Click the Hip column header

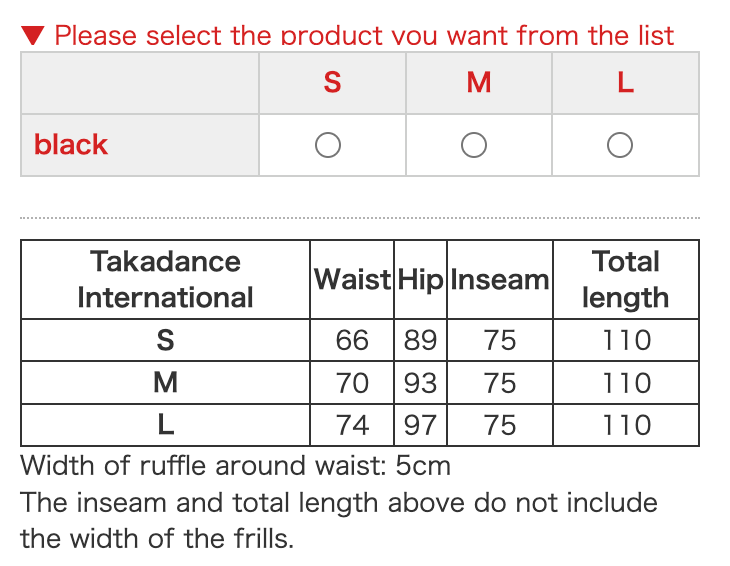tap(420, 279)
